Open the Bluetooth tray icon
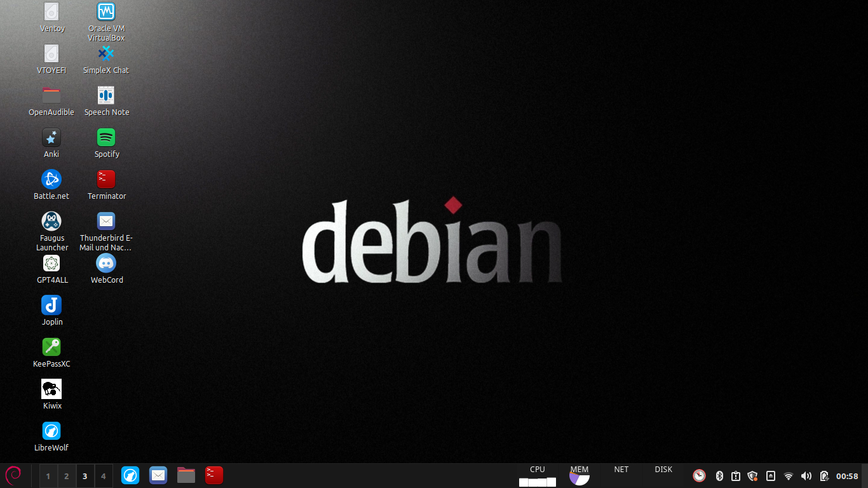The width and height of the screenshot is (868, 488). click(x=720, y=476)
